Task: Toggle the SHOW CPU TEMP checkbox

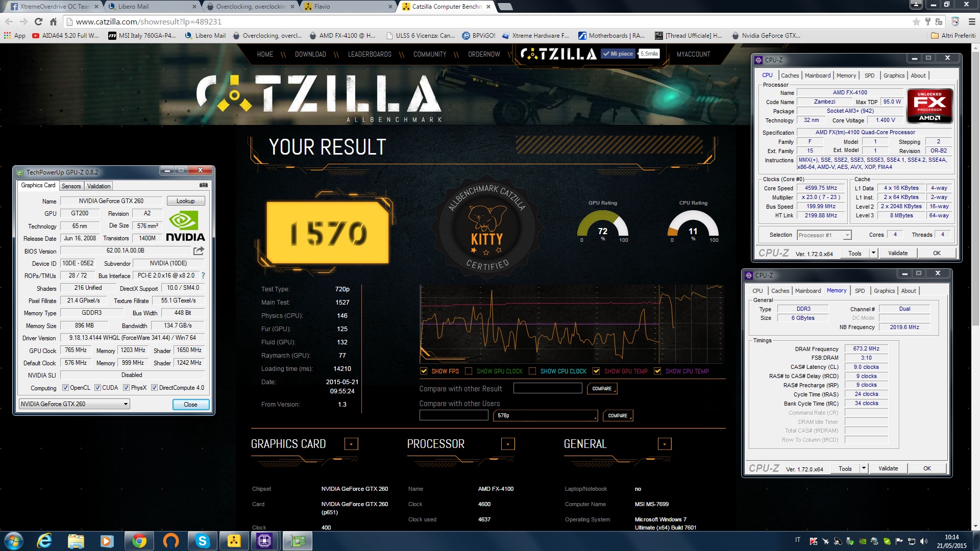Action: coord(657,371)
